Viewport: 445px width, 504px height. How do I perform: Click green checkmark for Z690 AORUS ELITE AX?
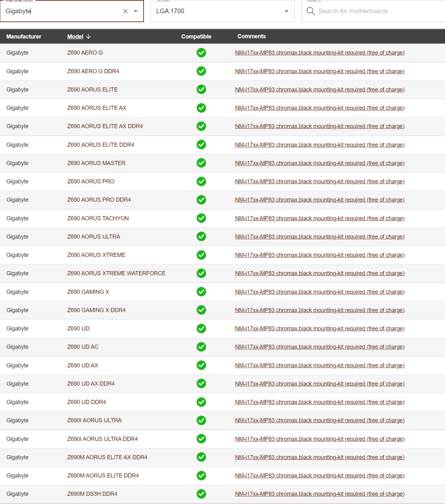[201, 108]
